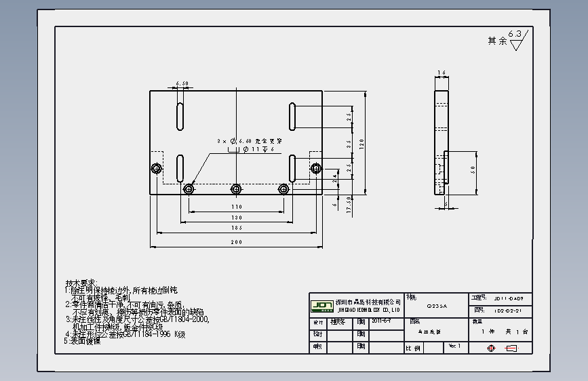
Task: Click the red projection cone symbol
Action: [x=511, y=348]
